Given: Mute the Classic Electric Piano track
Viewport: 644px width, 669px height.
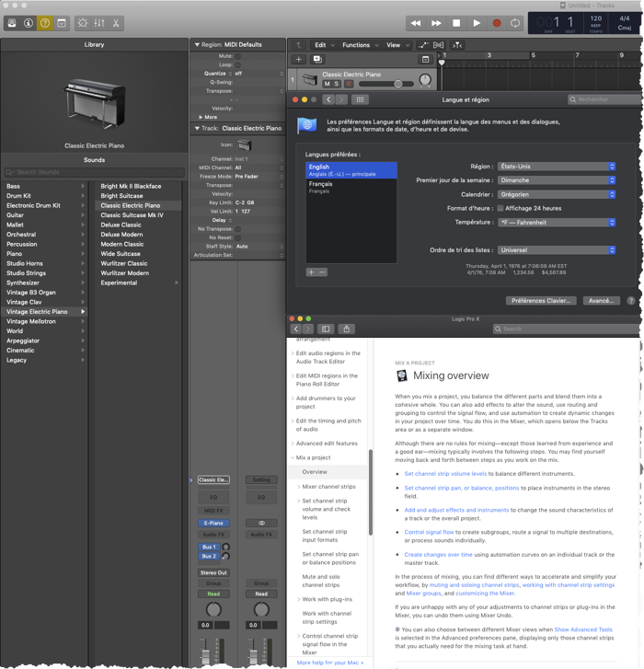Looking at the screenshot, I should coord(326,84).
